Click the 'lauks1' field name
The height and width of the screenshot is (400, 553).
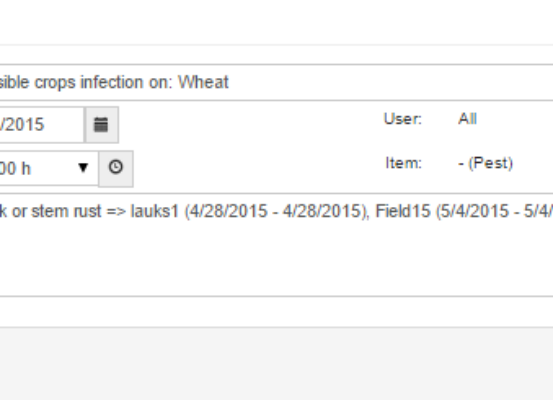(x=155, y=212)
